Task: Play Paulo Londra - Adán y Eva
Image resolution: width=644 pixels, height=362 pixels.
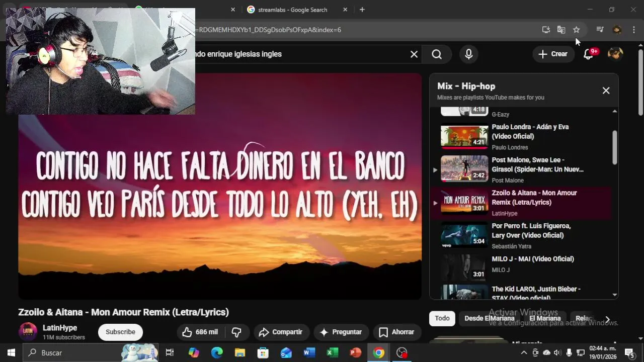Action: coord(530,132)
